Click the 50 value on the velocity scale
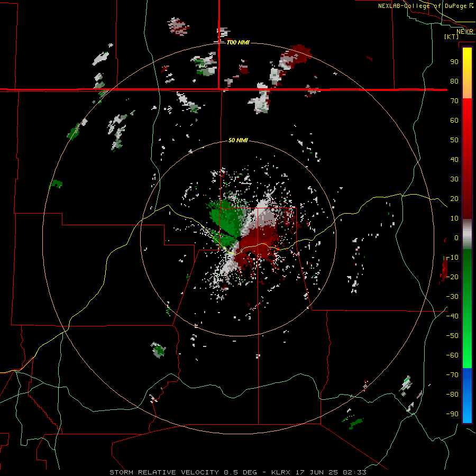Image resolution: width=476 pixels, height=476 pixels. 454,140
